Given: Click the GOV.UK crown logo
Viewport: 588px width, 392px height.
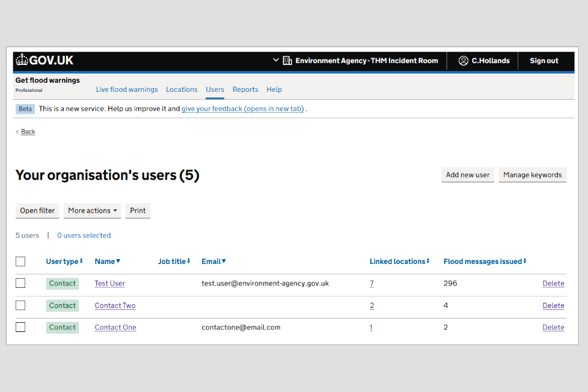Looking at the screenshot, I should pyautogui.click(x=22, y=60).
